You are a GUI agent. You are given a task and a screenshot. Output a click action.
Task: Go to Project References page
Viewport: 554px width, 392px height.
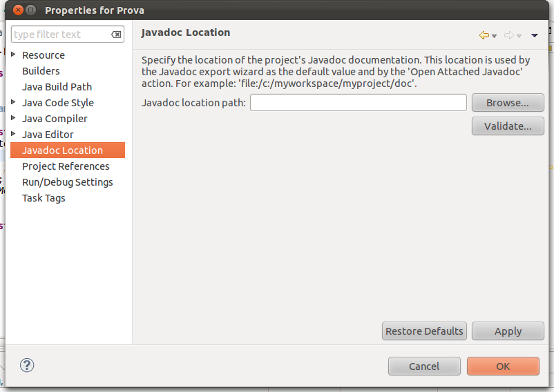pyautogui.click(x=66, y=166)
